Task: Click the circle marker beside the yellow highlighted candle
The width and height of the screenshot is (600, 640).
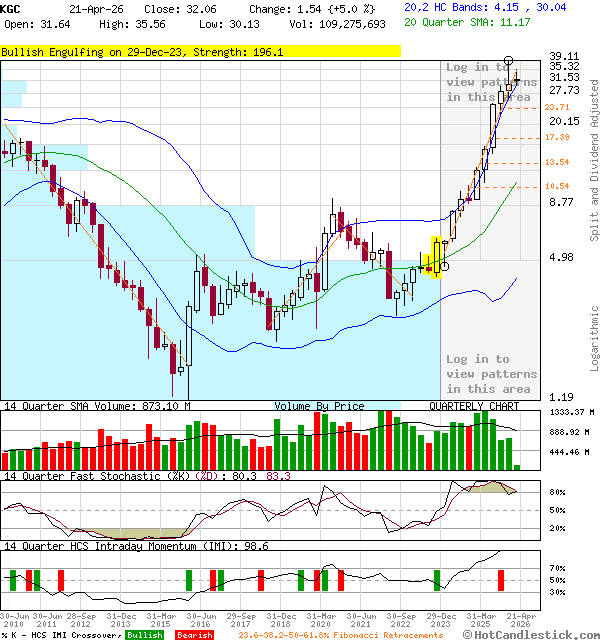Action: (445, 266)
